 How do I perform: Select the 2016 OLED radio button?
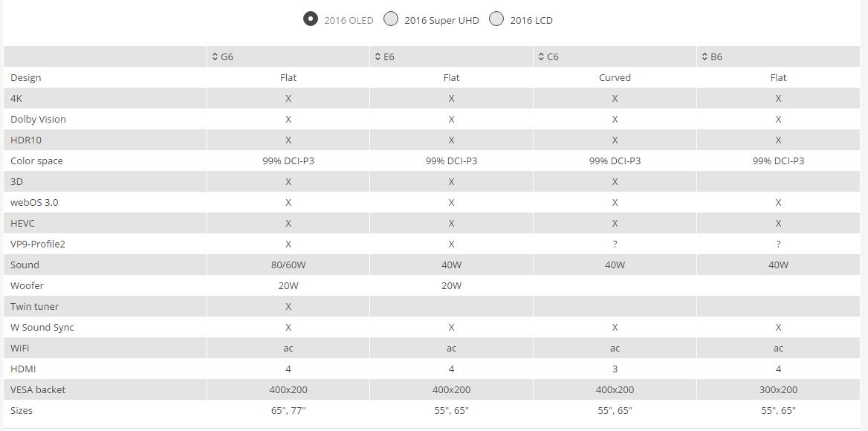click(311, 19)
